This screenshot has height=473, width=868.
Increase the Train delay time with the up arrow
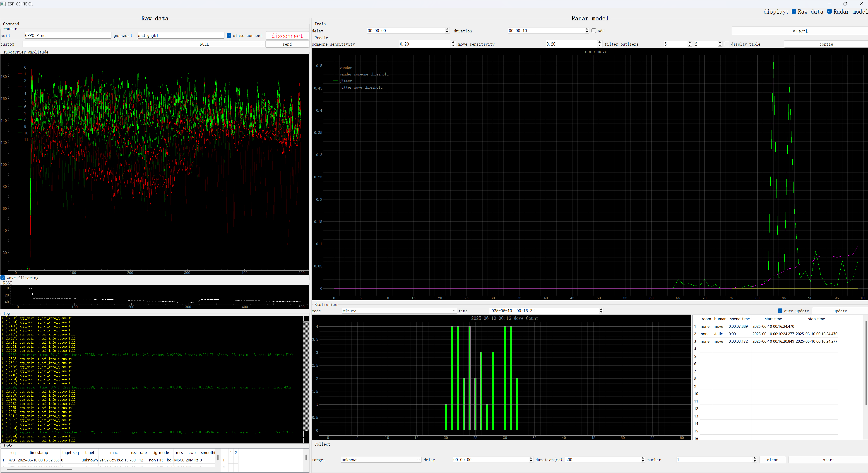pos(447,29)
